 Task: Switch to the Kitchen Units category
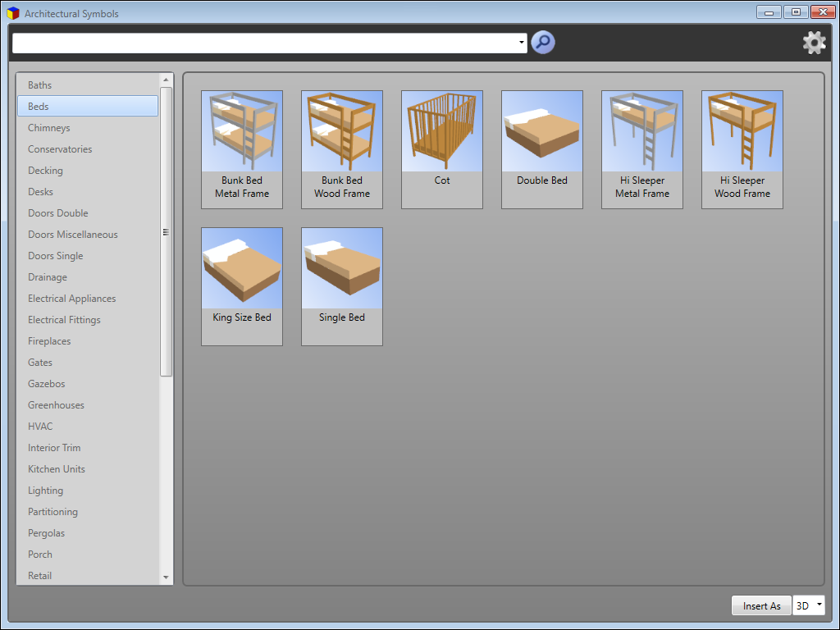click(56, 468)
